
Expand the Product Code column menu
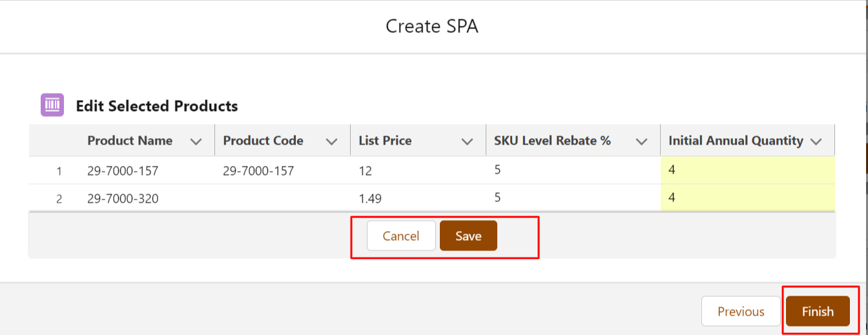tap(332, 141)
